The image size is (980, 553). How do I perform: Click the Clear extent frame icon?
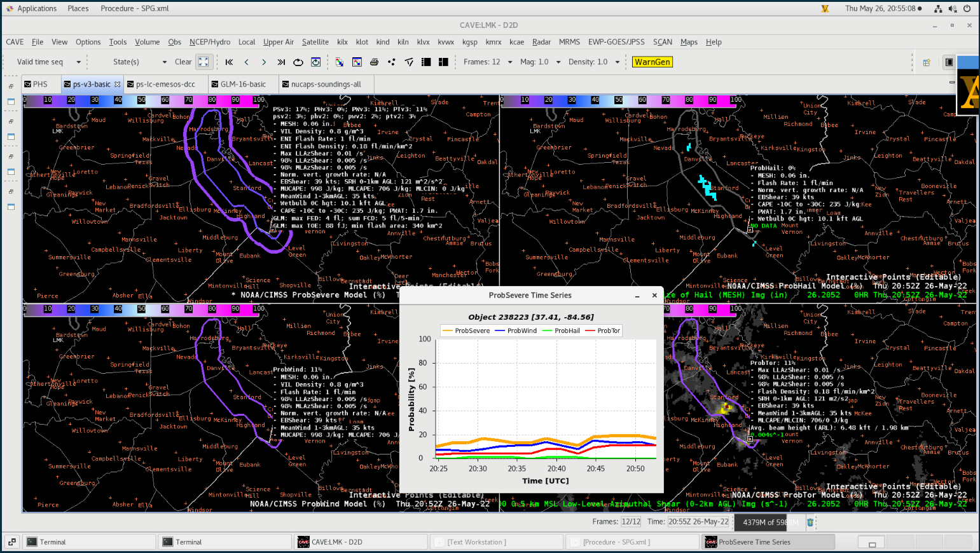(204, 62)
